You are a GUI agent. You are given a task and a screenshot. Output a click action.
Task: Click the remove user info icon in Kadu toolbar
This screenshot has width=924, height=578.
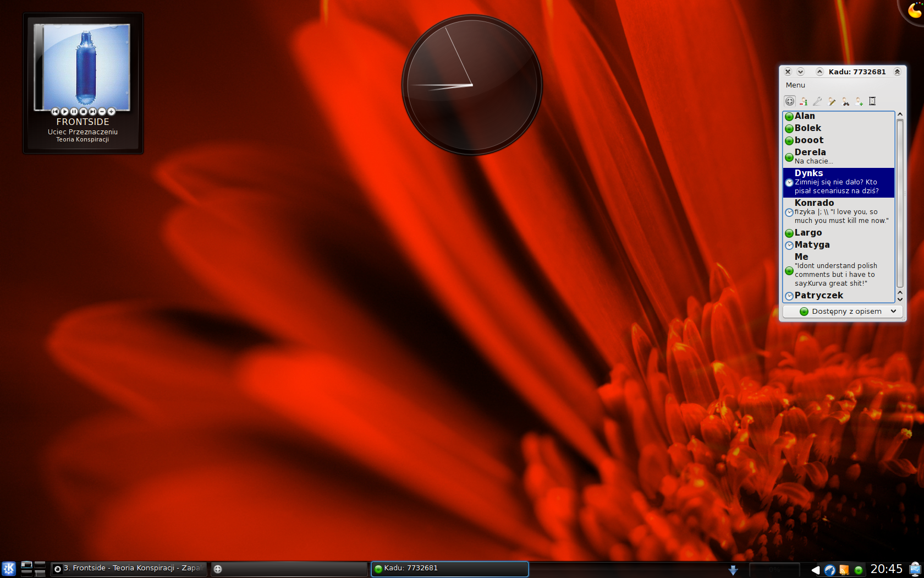[804, 101]
